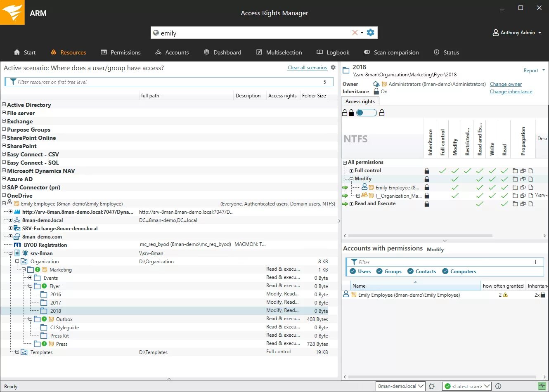
Task: Click Clear all scenarios link
Action: coord(307,68)
